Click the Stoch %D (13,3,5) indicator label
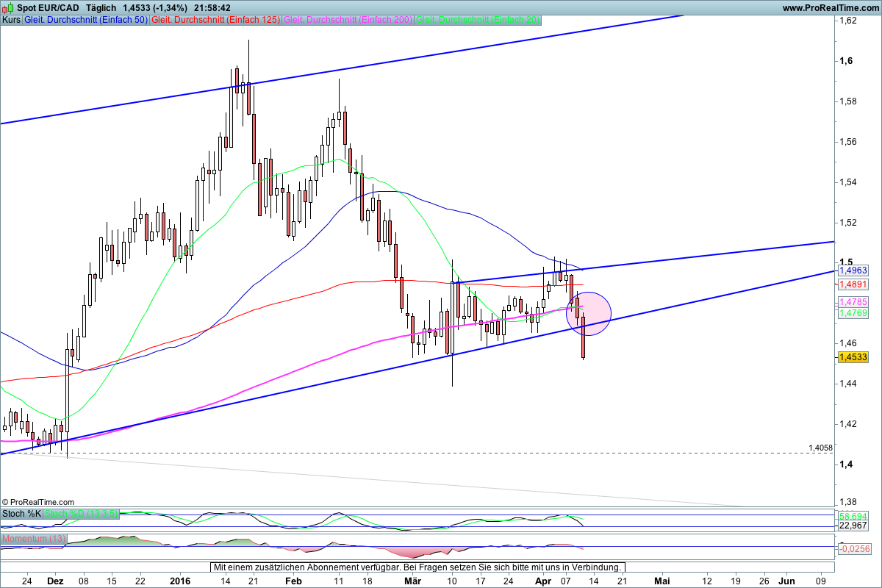 pos(81,514)
